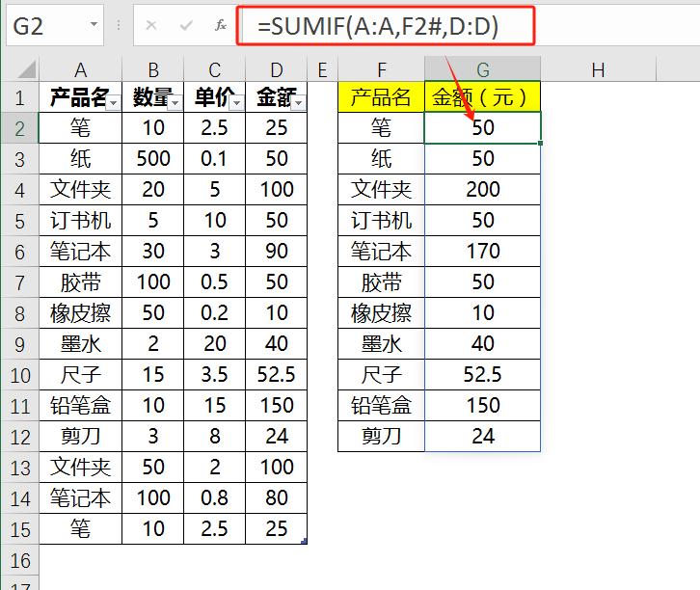Select cell G9 with value 40

[483, 343]
